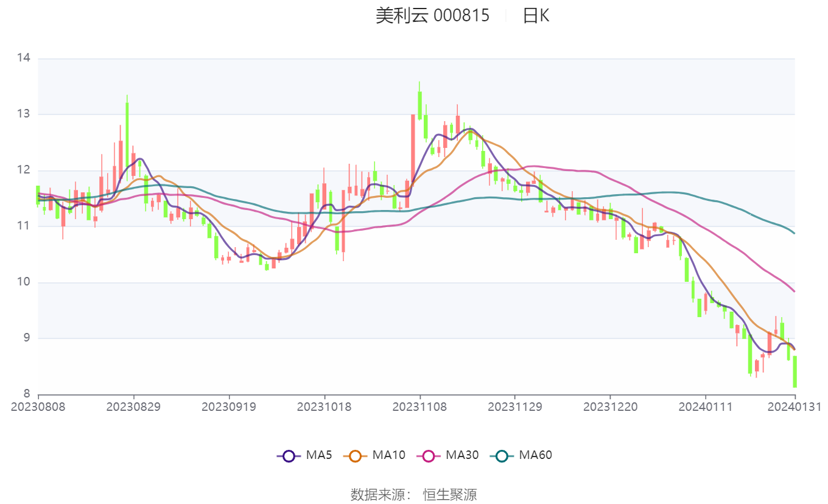Viewport: 828px width, 504px height.
Task: Click the x-axis date 20230808
Action: pos(38,407)
